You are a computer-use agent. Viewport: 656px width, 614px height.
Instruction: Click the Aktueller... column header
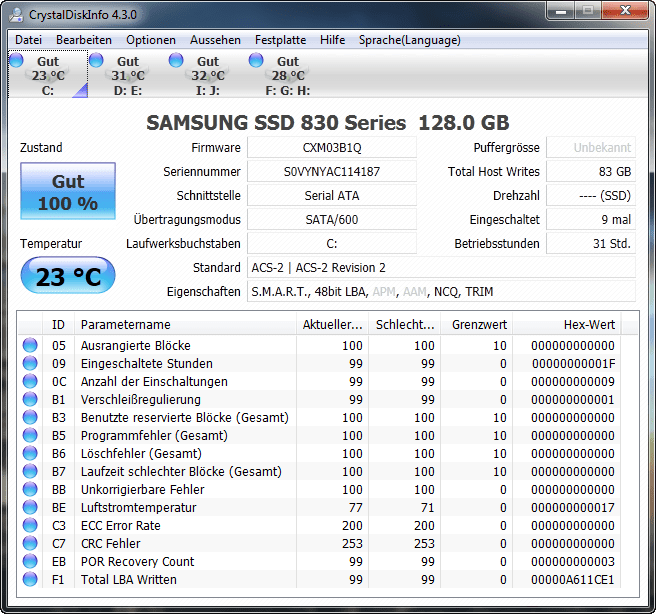pos(333,325)
